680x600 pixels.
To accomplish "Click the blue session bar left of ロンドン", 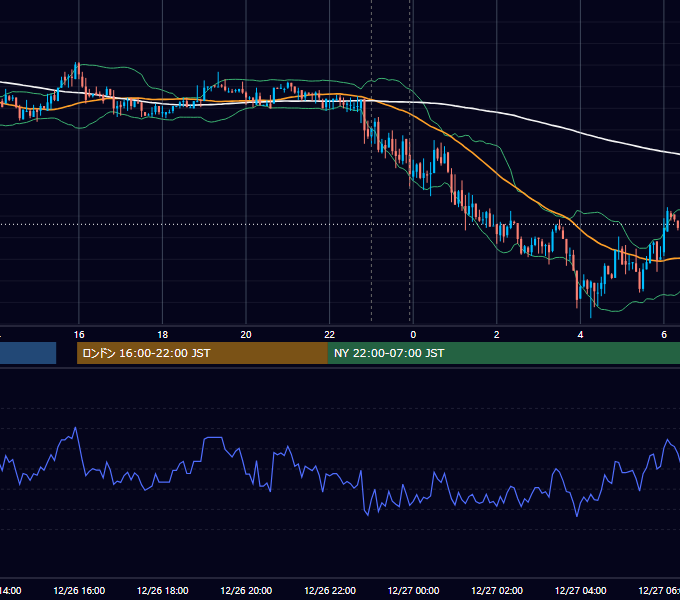I will tap(28, 353).
